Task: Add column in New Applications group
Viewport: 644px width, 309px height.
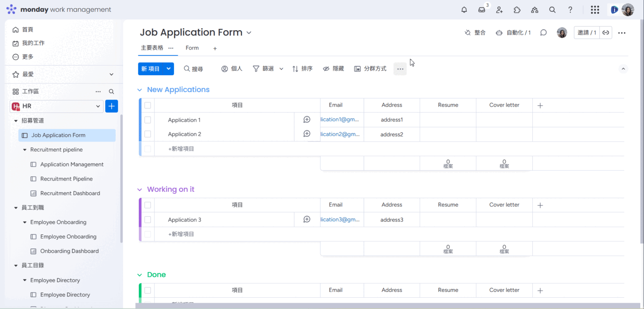Action: pos(540,105)
